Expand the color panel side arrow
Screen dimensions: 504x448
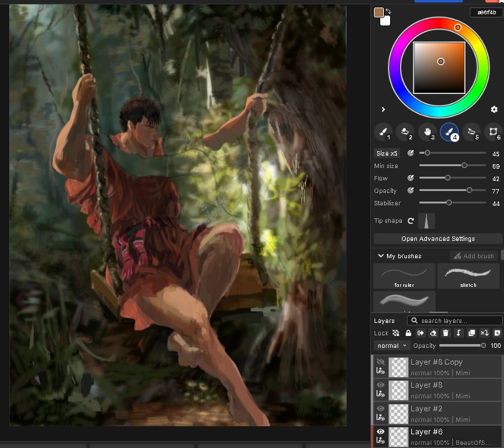tap(383, 110)
